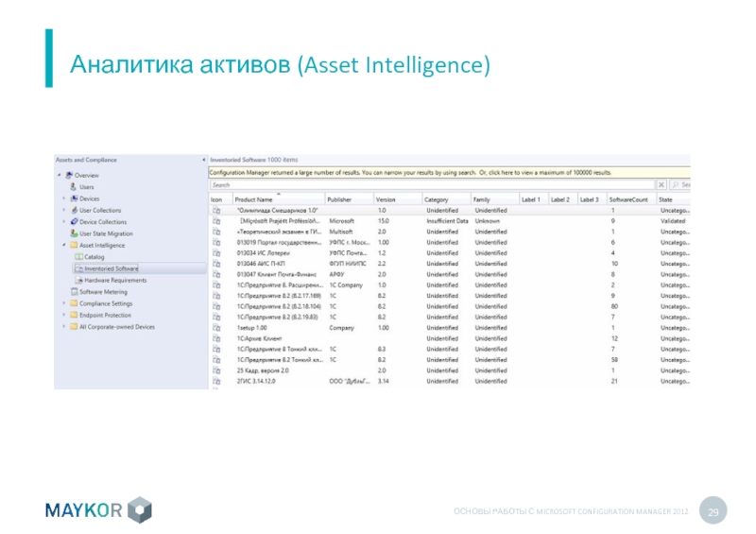756x534 pixels.
Task: Sort by the Family column header
Action: click(x=495, y=199)
